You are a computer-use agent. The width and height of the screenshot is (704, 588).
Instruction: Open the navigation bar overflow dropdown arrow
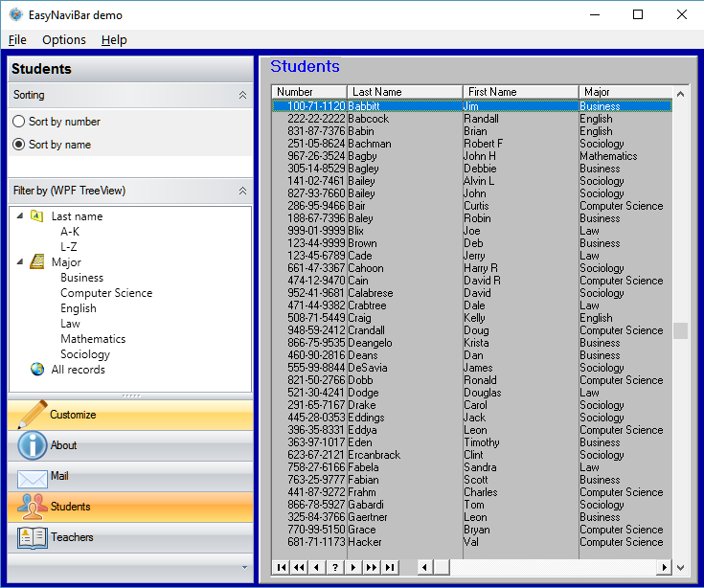pos(244,568)
